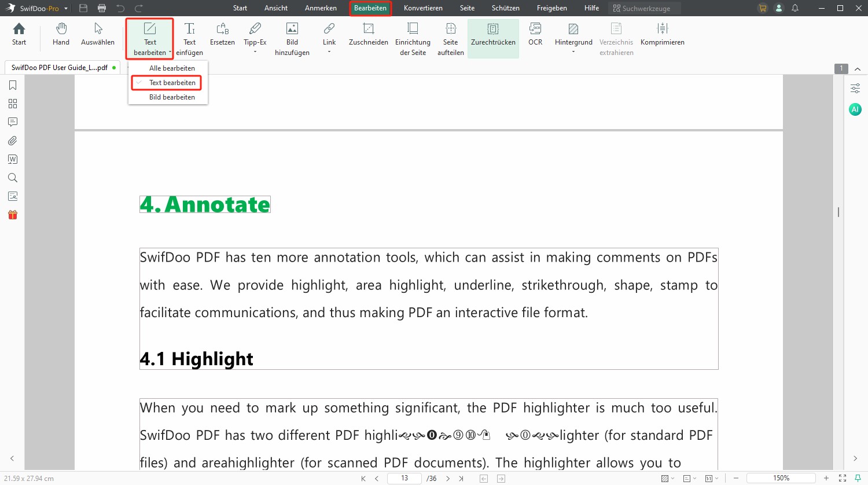Open the form fields sidebar icon
This screenshot has height=485, width=868.
tap(13, 196)
